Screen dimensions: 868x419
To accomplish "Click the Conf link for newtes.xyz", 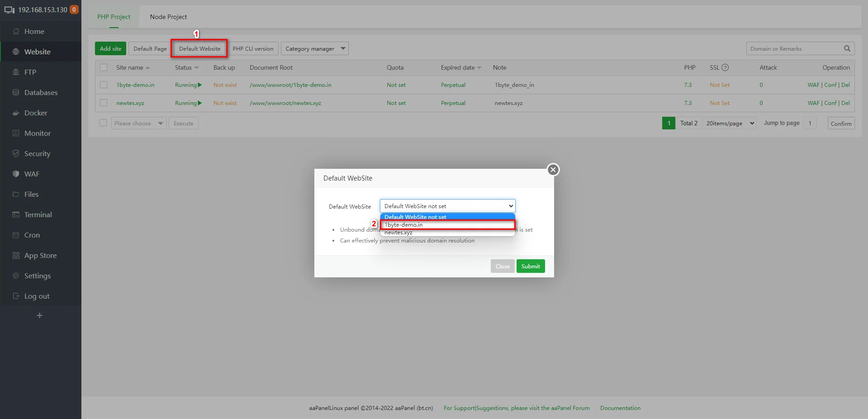I will click(x=830, y=103).
